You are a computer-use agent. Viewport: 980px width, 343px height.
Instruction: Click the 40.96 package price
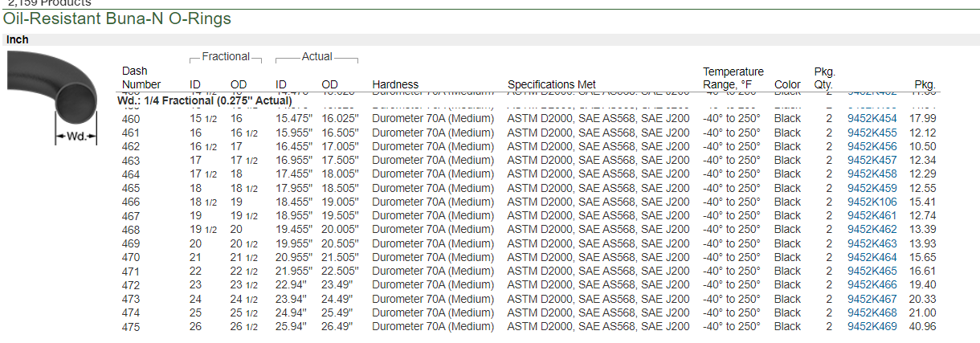922,326
